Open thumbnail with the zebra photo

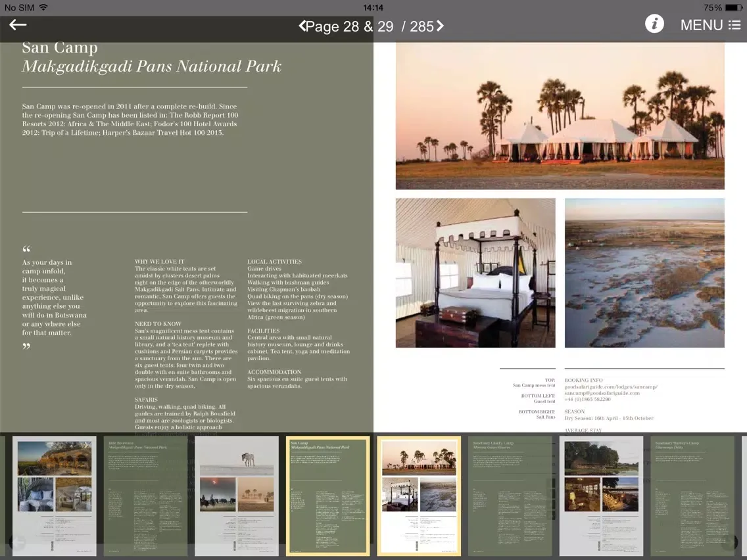pyautogui.click(x=237, y=496)
